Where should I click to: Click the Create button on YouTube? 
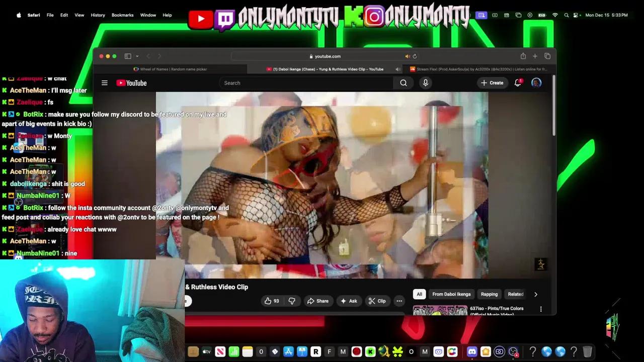(x=493, y=82)
